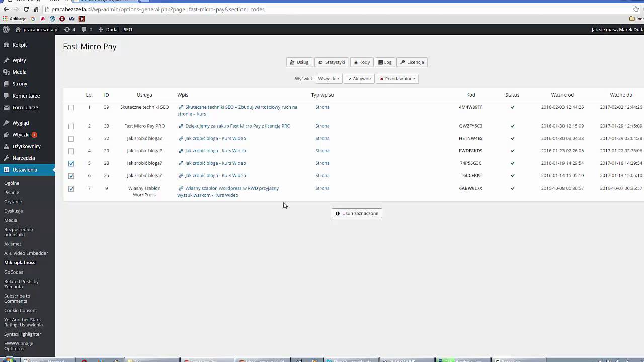644x362 pixels.
Task: Open Bezpośrednie odnośniki submenu
Action: click(x=19, y=232)
